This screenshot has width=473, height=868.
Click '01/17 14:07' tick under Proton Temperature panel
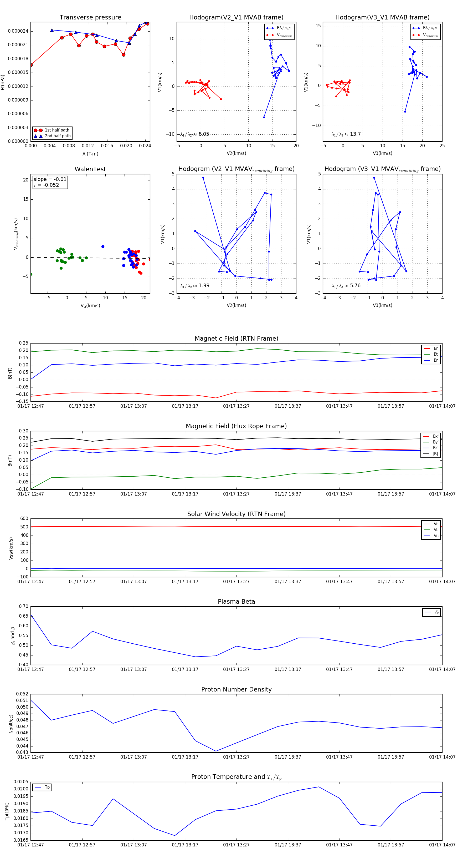point(442,845)
